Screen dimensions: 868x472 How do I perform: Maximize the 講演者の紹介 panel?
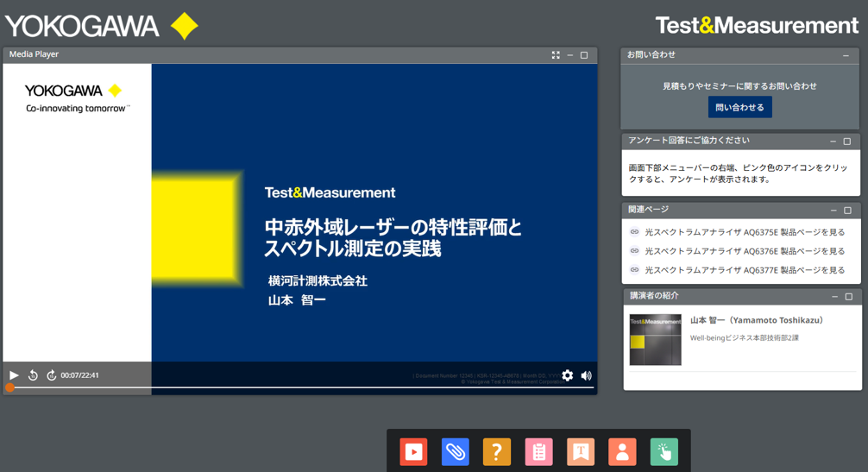pos(849,297)
